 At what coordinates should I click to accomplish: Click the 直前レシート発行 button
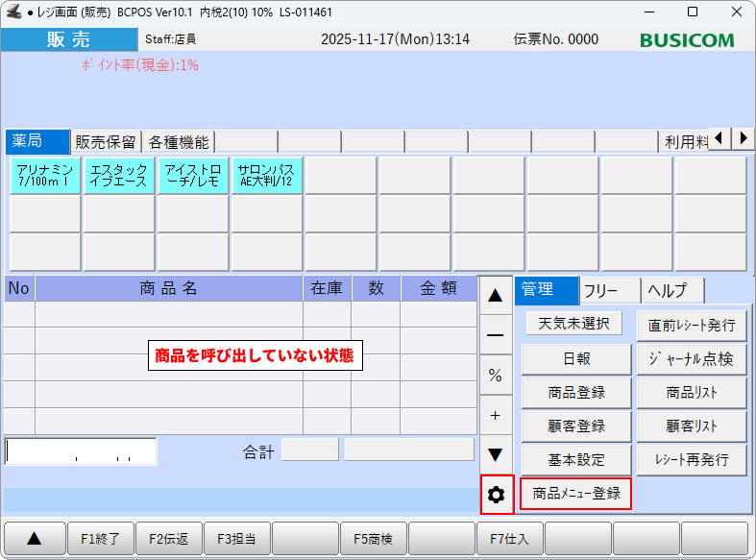[692, 325]
